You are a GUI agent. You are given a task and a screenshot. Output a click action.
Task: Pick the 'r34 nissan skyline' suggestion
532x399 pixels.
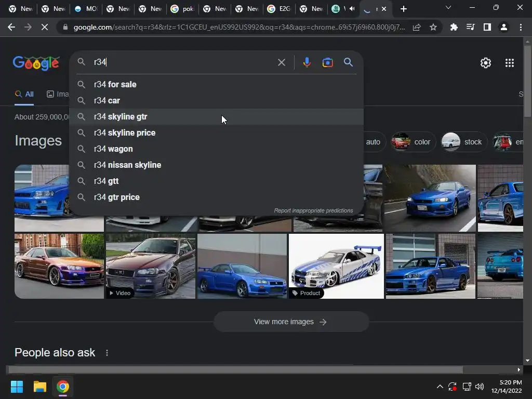[x=217, y=165]
